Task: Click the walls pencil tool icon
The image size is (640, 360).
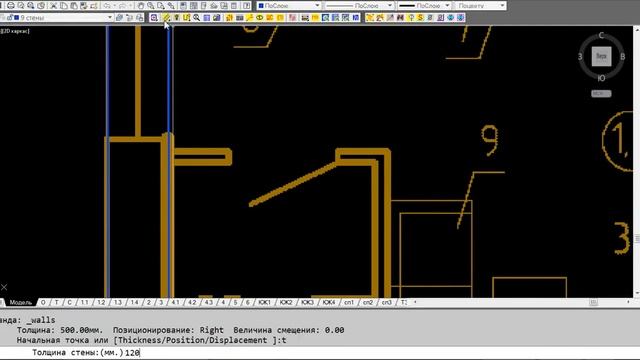Action: click(167, 18)
